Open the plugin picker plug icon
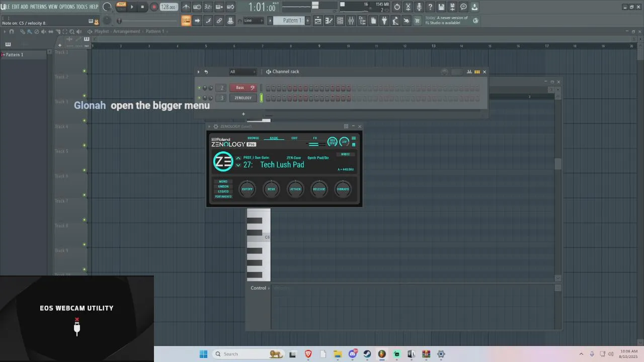Screen dimensions: 644x362 pos(384,21)
